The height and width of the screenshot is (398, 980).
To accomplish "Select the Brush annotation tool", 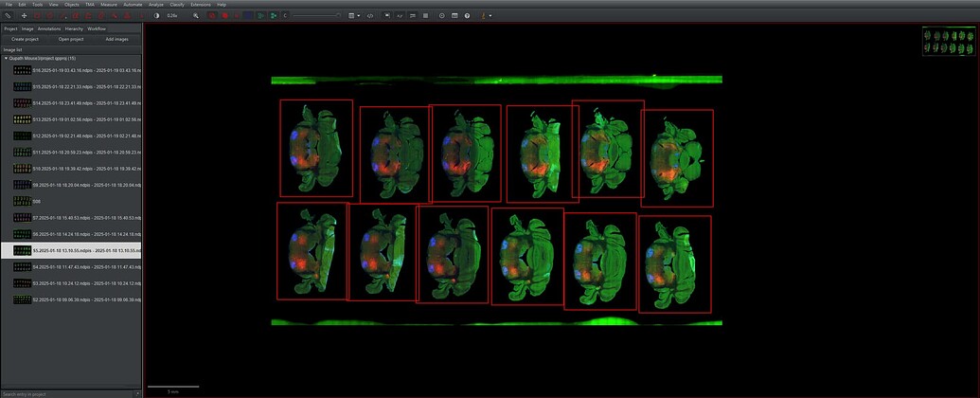I will [101, 15].
